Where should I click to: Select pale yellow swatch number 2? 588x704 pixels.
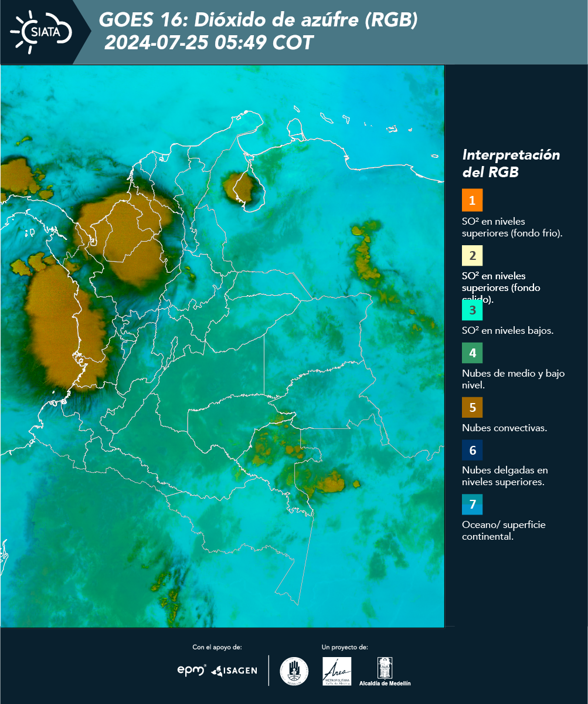point(472,255)
